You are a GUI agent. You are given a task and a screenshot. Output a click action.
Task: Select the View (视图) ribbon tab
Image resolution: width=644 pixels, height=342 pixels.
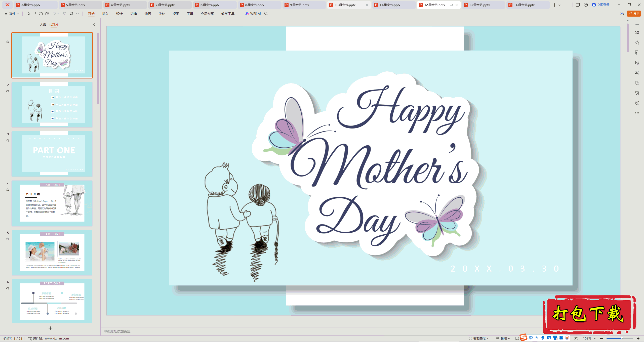click(176, 14)
